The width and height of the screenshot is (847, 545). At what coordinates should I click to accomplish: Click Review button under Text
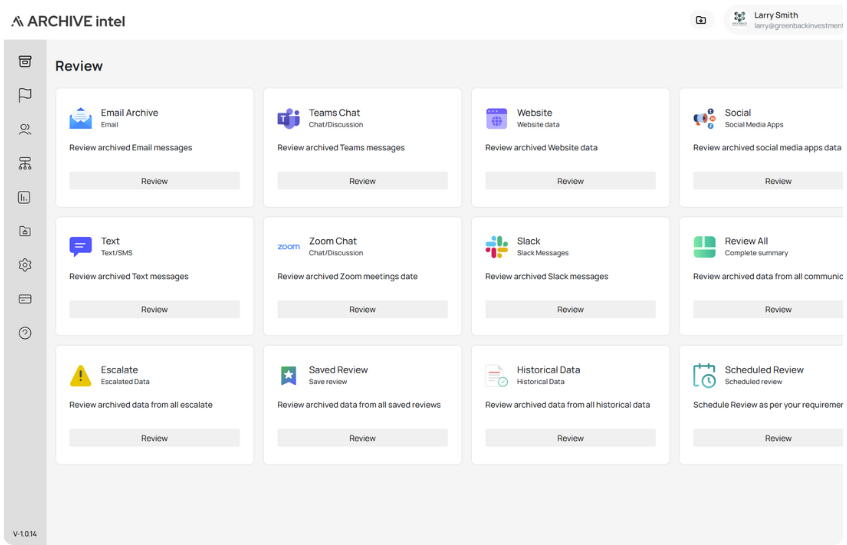154,309
